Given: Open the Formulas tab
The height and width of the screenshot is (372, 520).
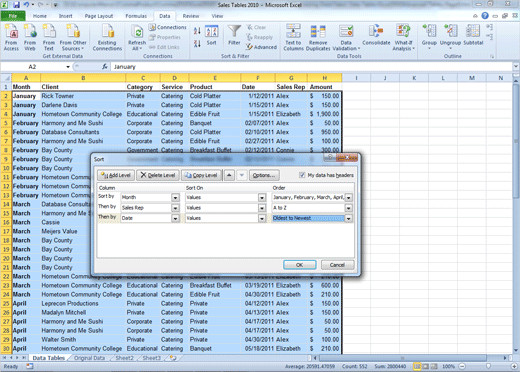Looking at the screenshot, I should pyautogui.click(x=136, y=16).
